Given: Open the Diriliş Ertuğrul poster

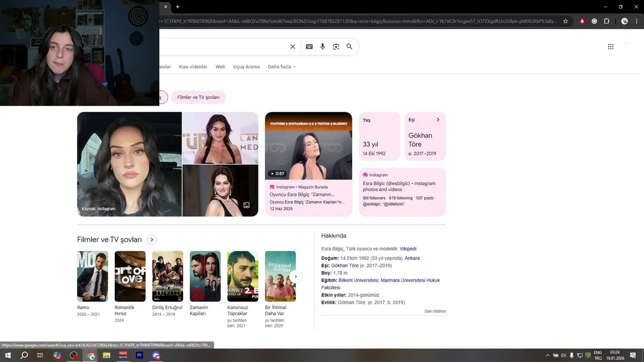Looking at the screenshot, I should coord(168,277).
